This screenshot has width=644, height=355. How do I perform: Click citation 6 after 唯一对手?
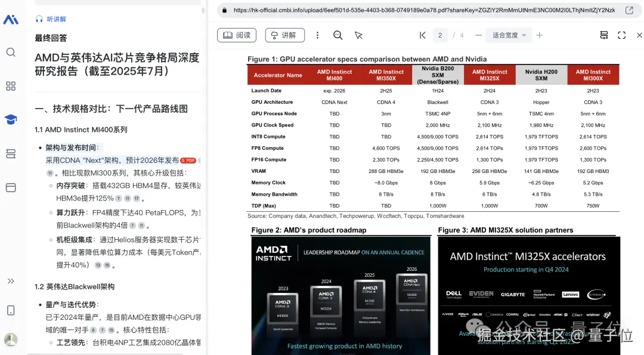pos(93,330)
